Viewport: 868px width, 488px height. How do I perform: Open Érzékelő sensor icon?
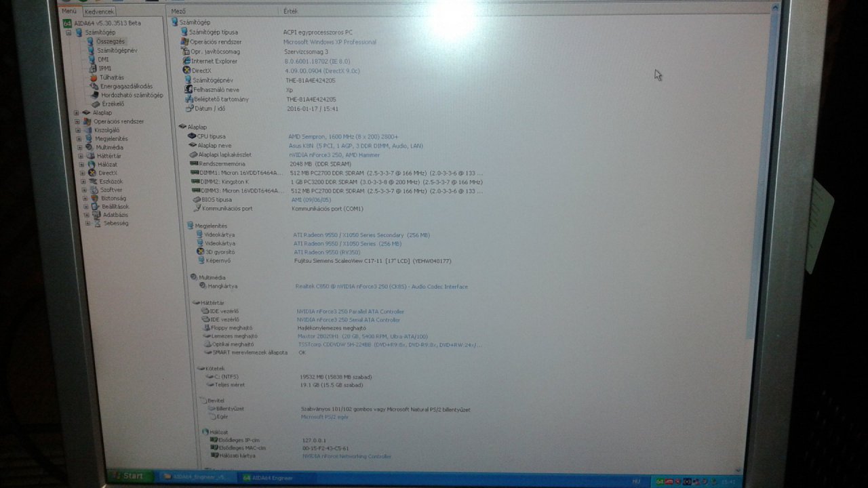[x=96, y=104]
